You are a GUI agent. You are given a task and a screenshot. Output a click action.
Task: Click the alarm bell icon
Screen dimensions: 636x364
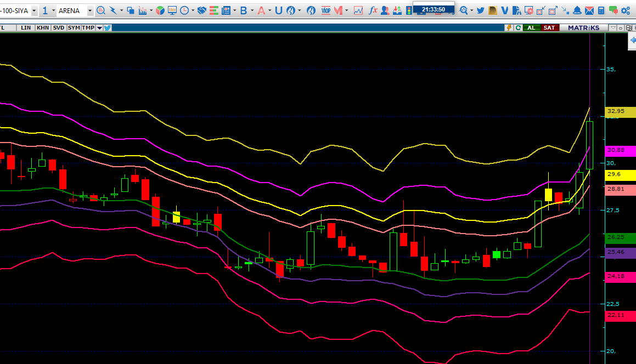point(577,10)
